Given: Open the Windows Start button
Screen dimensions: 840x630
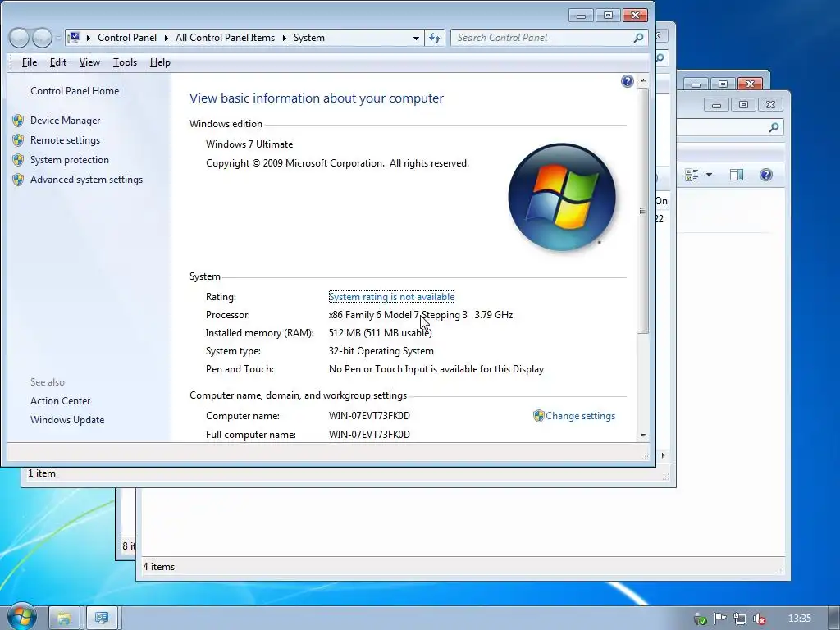Looking at the screenshot, I should (21, 616).
